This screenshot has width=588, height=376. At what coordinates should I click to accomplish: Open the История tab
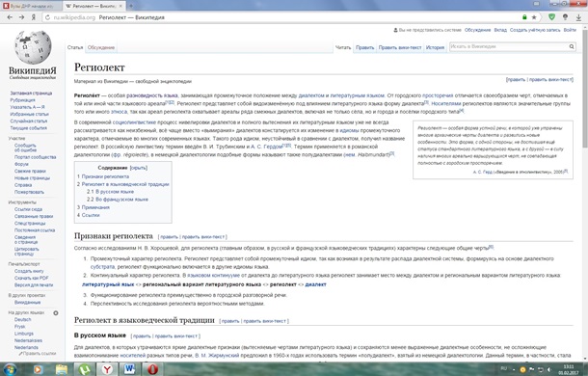coord(435,47)
